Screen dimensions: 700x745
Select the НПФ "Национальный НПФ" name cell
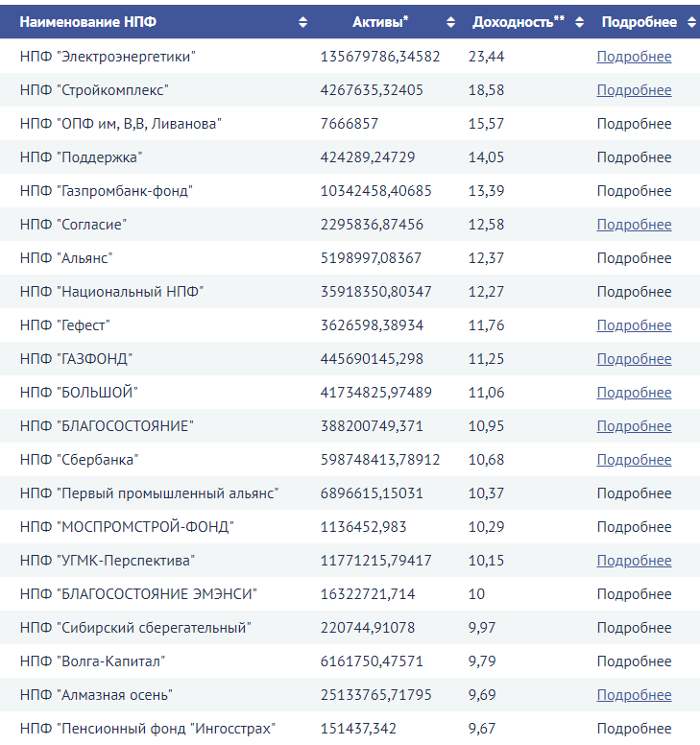(111, 292)
